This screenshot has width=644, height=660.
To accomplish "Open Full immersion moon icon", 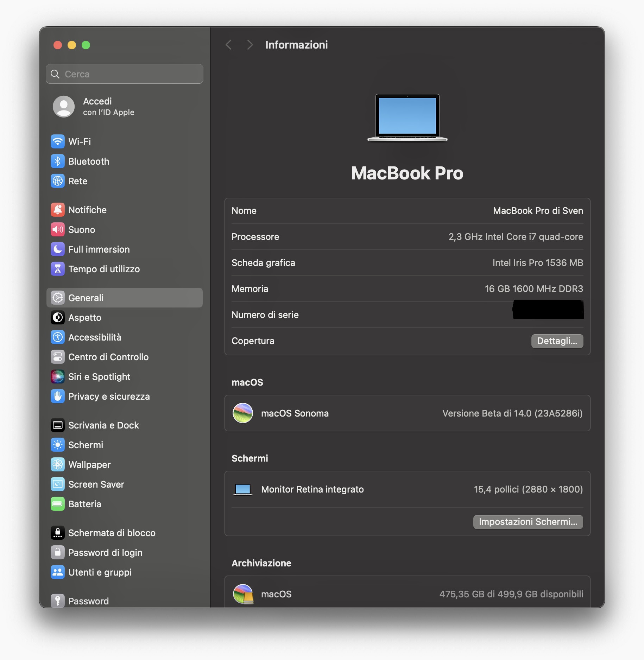I will pos(58,249).
